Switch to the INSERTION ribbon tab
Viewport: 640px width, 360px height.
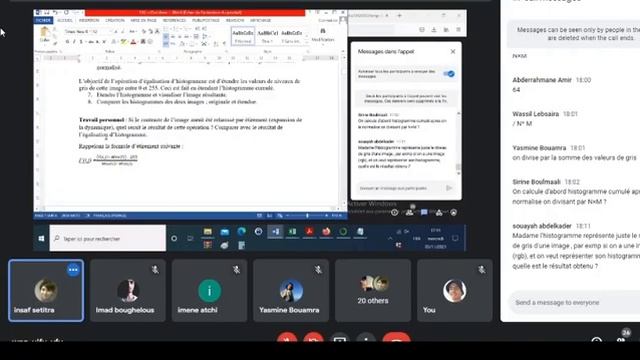pos(89,20)
